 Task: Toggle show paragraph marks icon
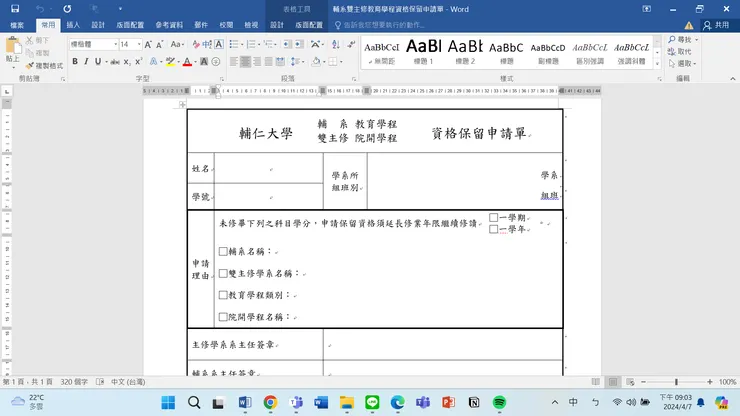[351, 44]
